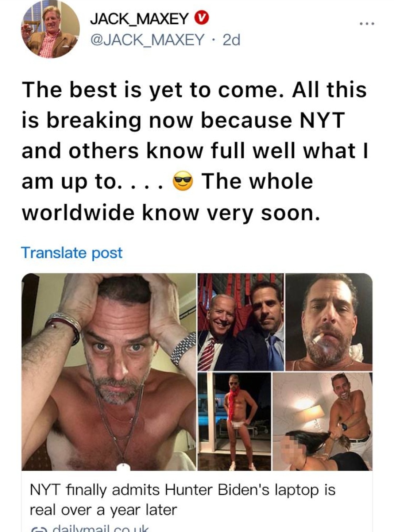Open the post text starting 'The best is yet'
The height and width of the screenshot is (532, 394).
(x=195, y=151)
